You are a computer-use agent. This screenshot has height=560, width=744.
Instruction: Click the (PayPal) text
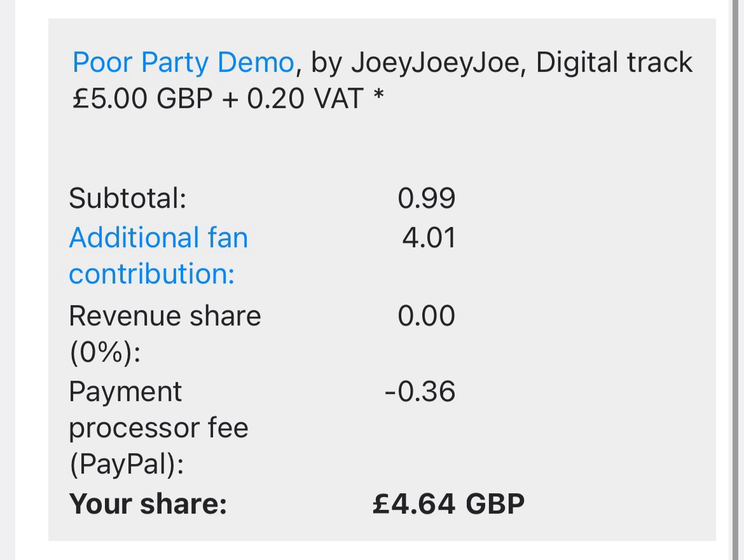click(127, 466)
